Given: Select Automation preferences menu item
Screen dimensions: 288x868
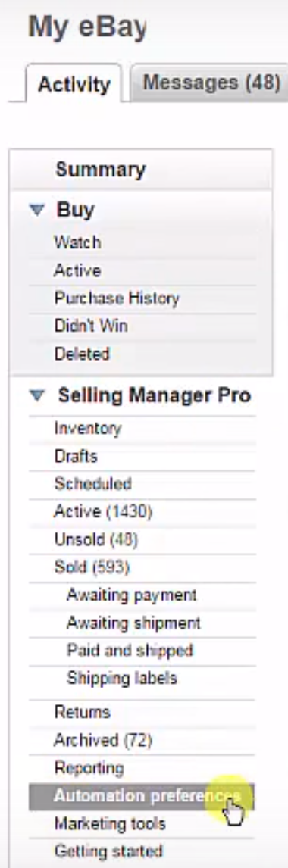Looking at the screenshot, I should click(x=141, y=796).
